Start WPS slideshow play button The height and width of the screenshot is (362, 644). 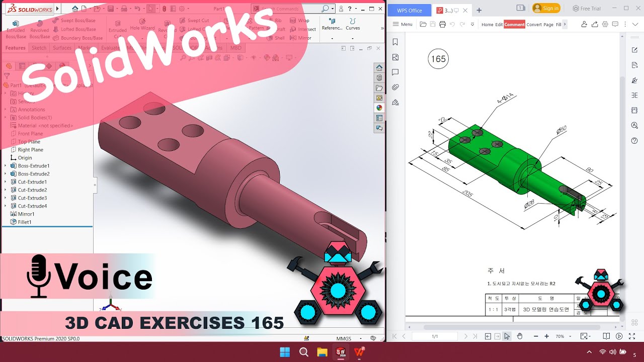point(619,336)
